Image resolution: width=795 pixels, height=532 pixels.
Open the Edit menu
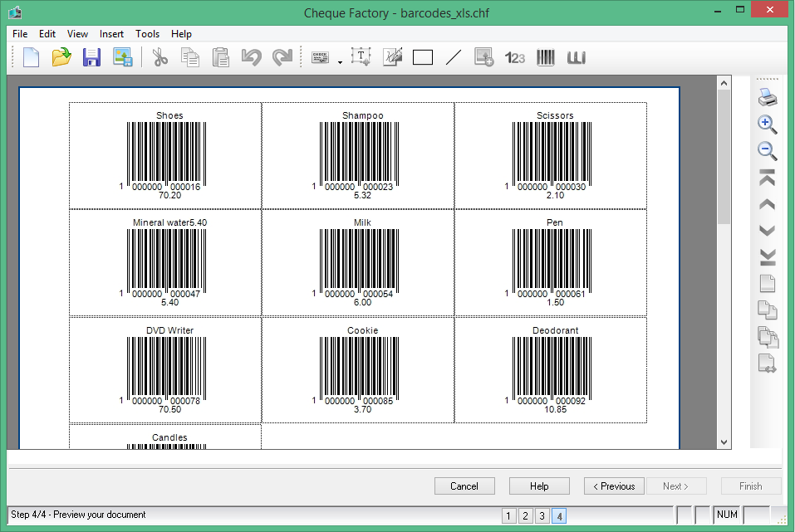tap(47, 34)
